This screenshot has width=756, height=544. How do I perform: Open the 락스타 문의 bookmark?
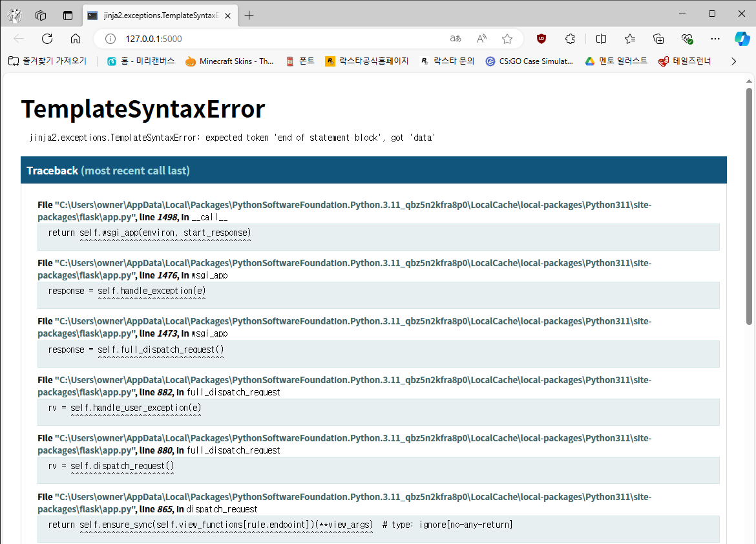[x=447, y=61]
